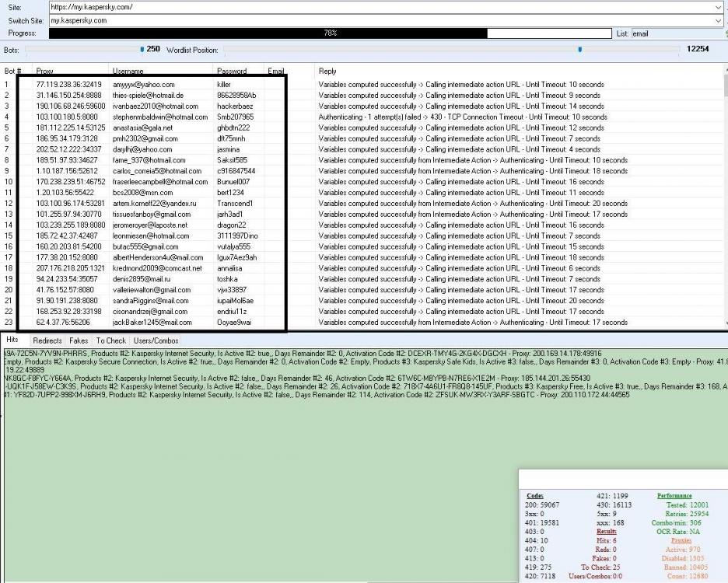Image resolution: width=728 pixels, height=583 pixels.
Task: Click the Progress bar at 70%
Action: 330,33
